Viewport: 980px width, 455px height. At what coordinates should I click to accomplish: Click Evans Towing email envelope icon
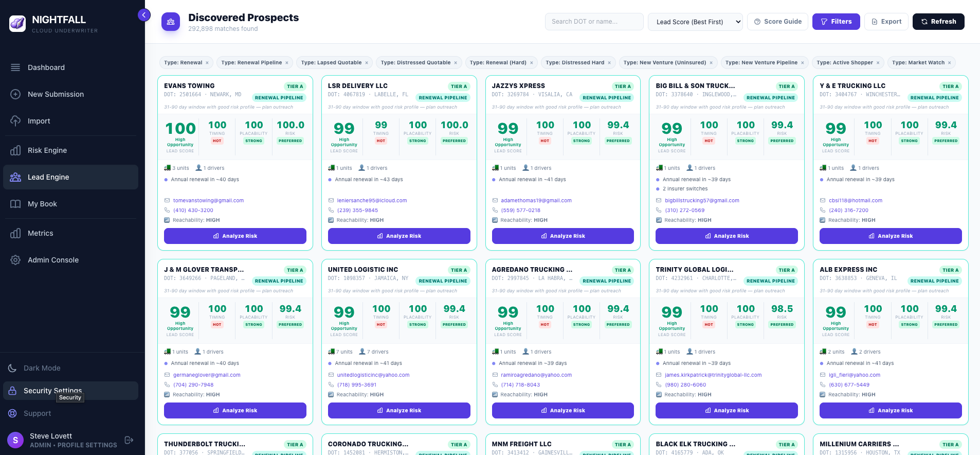point(167,201)
